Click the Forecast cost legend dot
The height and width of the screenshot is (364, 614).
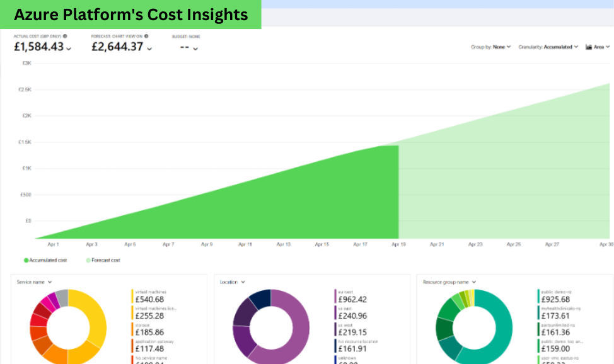pos(88,260)
